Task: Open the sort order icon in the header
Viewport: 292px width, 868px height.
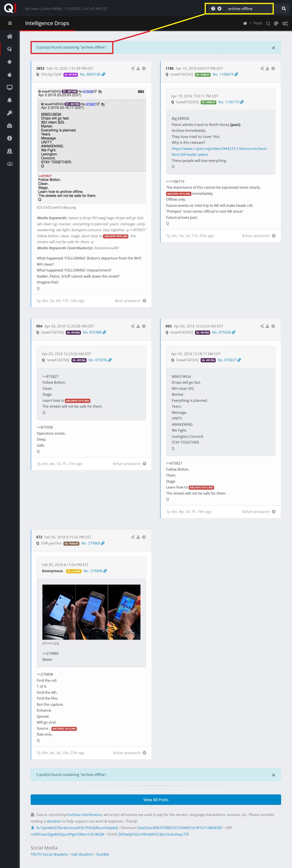Action: coord(268,23)
